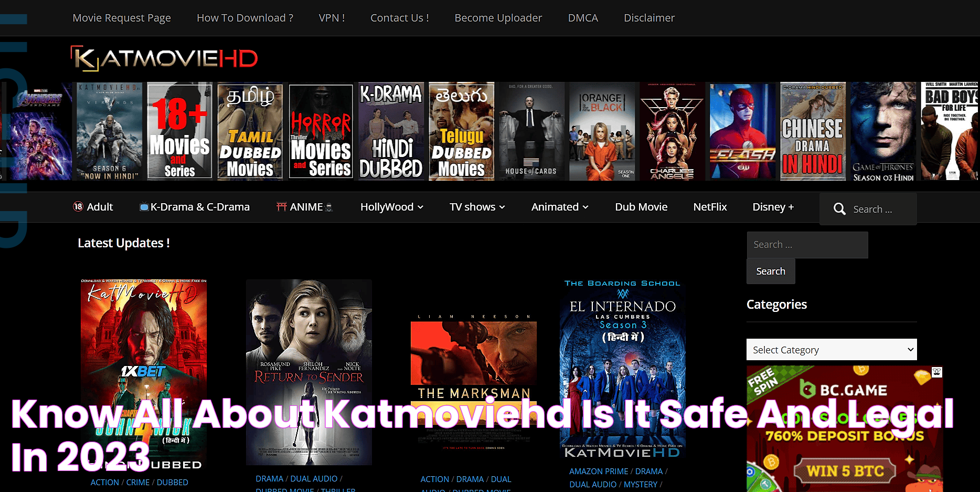
Task: Open the Select Category dropdown
Action: pos(832,350)
